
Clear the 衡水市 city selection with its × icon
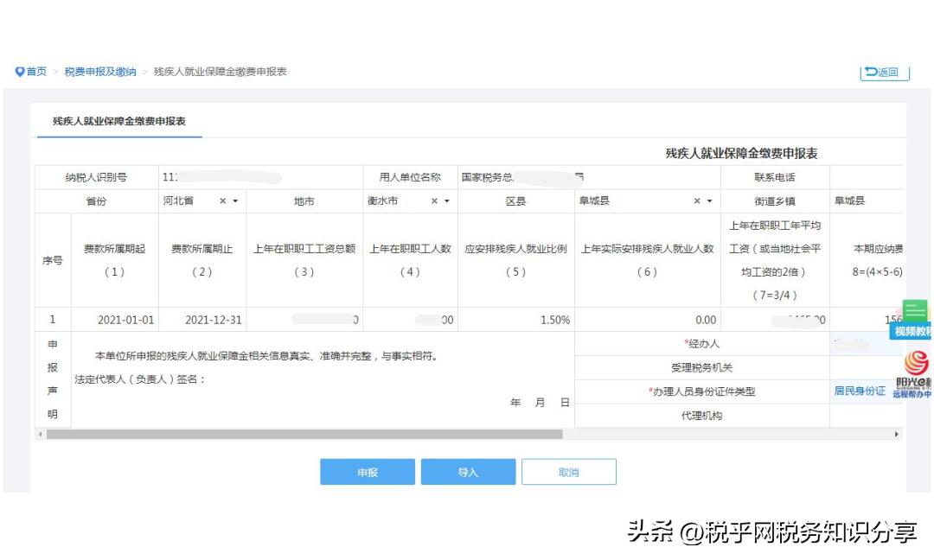[x=436, y=200]
